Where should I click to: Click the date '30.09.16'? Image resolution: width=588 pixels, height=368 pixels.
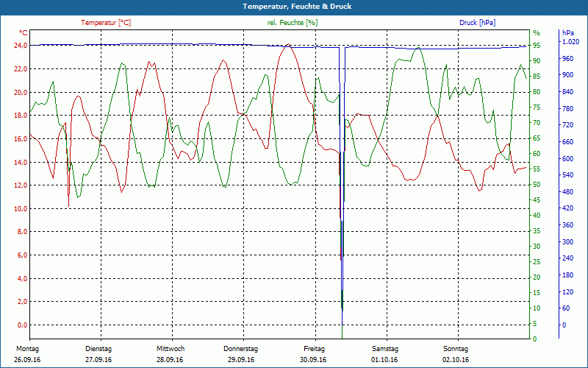[313, 360]
